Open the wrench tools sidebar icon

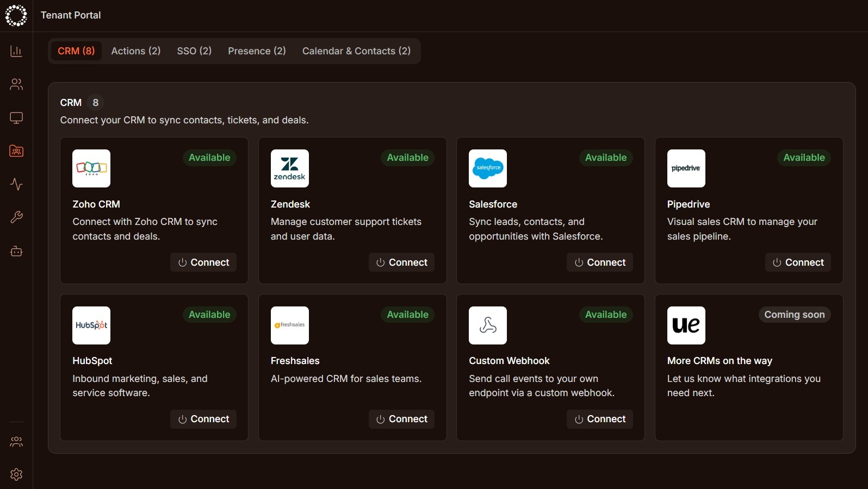tap(16, 218)
